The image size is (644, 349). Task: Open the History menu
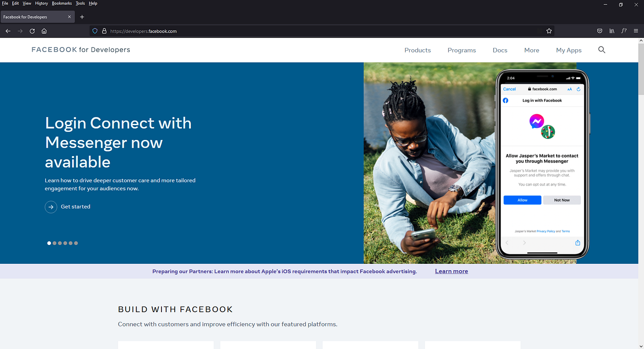tap(41, 3)
